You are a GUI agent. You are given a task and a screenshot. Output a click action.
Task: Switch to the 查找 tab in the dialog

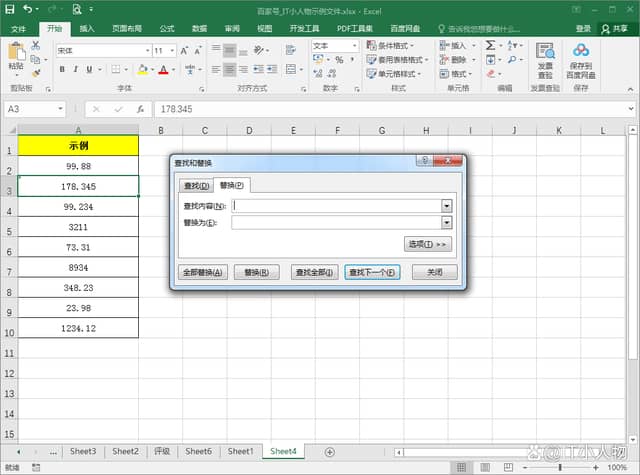point(195,185)
